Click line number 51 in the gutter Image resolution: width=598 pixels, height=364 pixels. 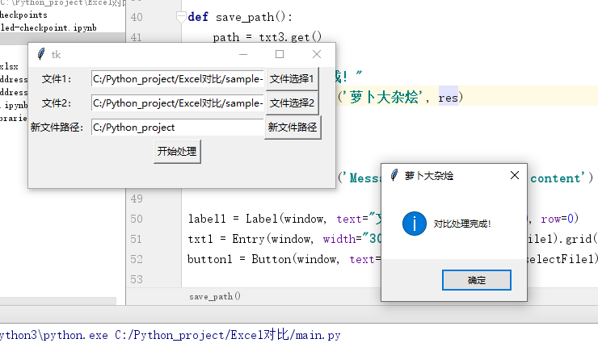136,239
